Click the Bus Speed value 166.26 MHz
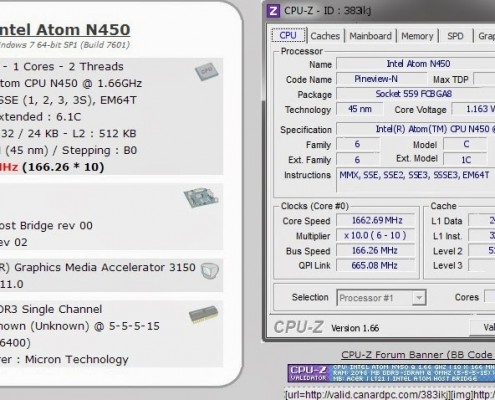The width and height of the screenshot is (495, 400). 376,251
